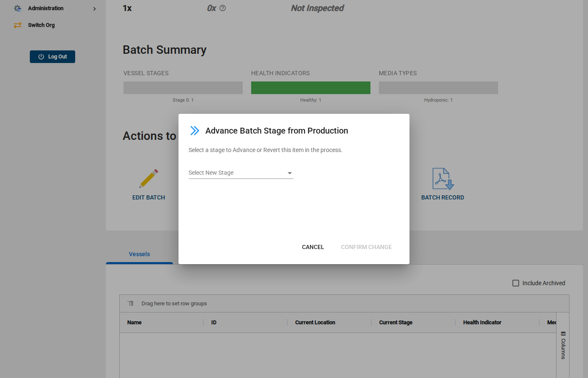
Task: Expand the Administration menu chevron
Action: [x=94, y=8]
